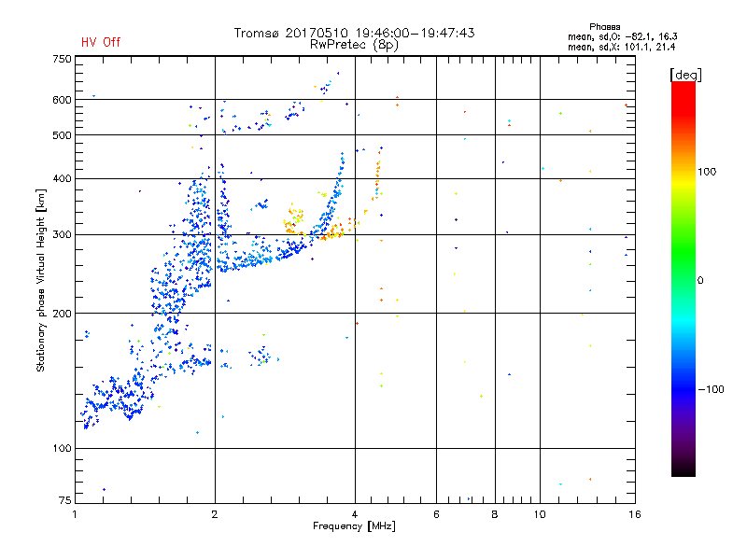This screenshot has width=747, height=560.
Task: Click colorbar tick label '-100'
Action: (711, 389)
